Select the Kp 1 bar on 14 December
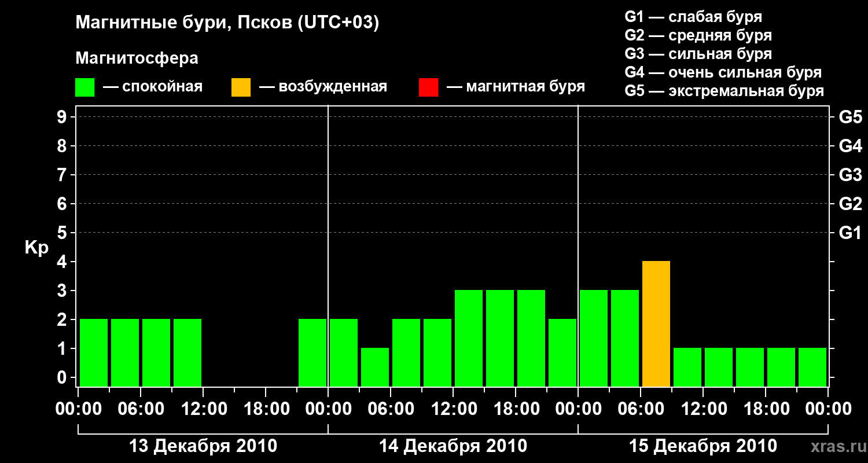 (x=375, y=367)
